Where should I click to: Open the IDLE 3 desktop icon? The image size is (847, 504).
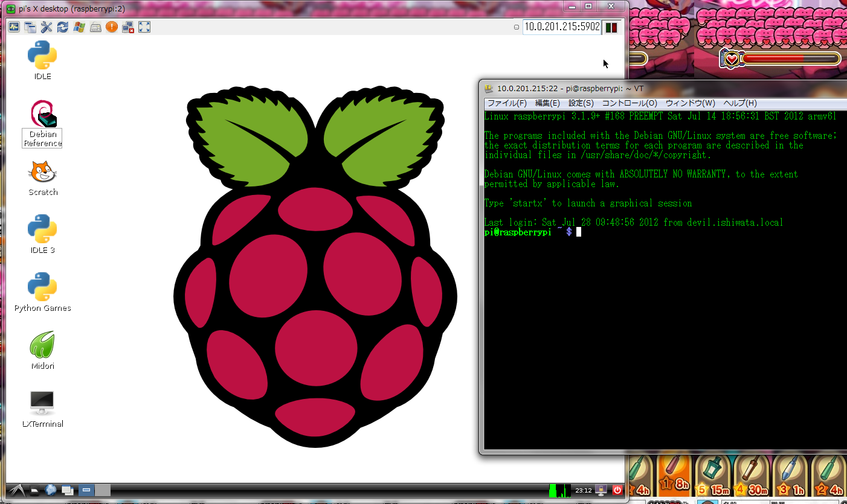[42, 234]
